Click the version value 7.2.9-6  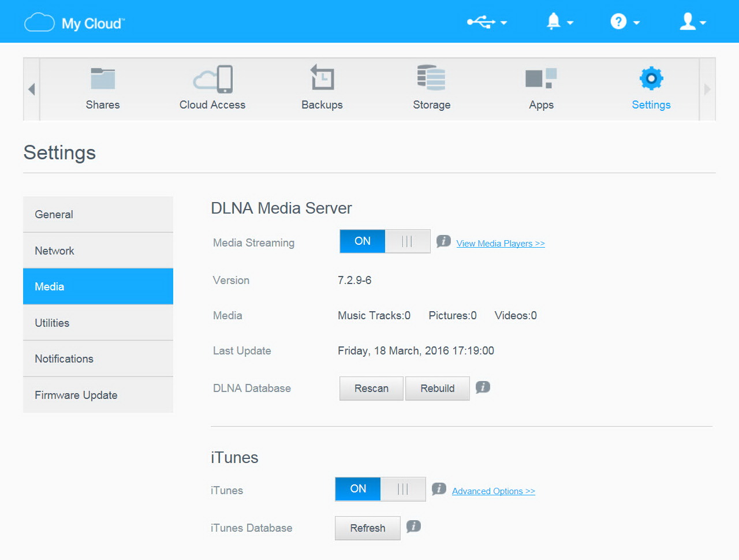tap(354, 281)
